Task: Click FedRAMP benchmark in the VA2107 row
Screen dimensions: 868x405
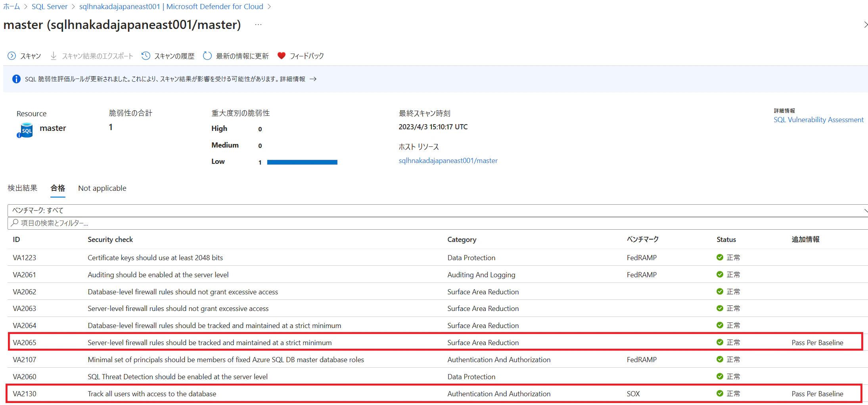Action: 642,360
